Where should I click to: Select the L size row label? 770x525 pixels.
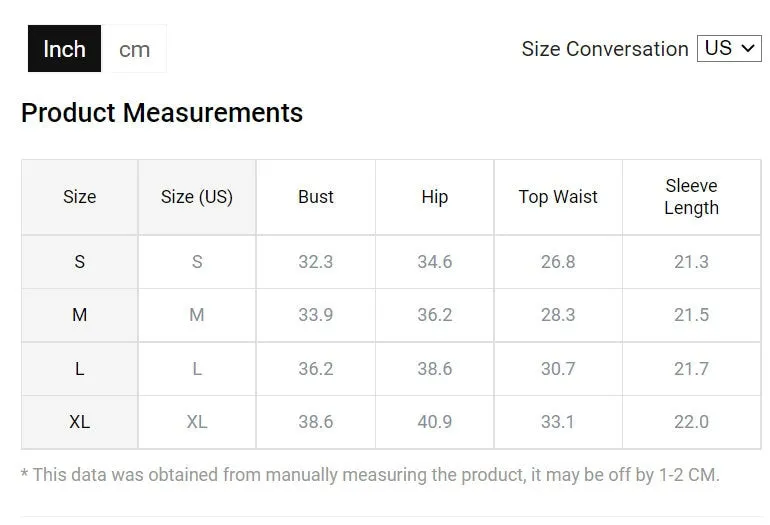pyautogui.click(x=80, y=368)
